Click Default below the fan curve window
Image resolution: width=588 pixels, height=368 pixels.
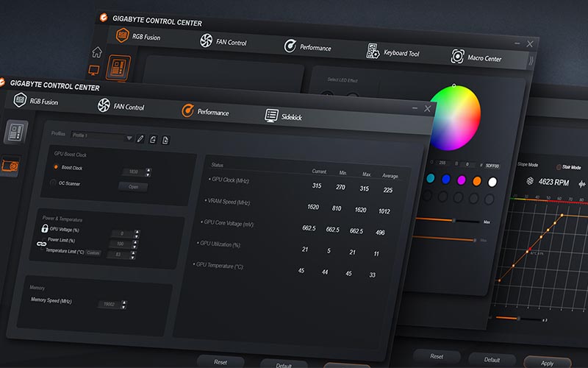click(x=492, y=360)
